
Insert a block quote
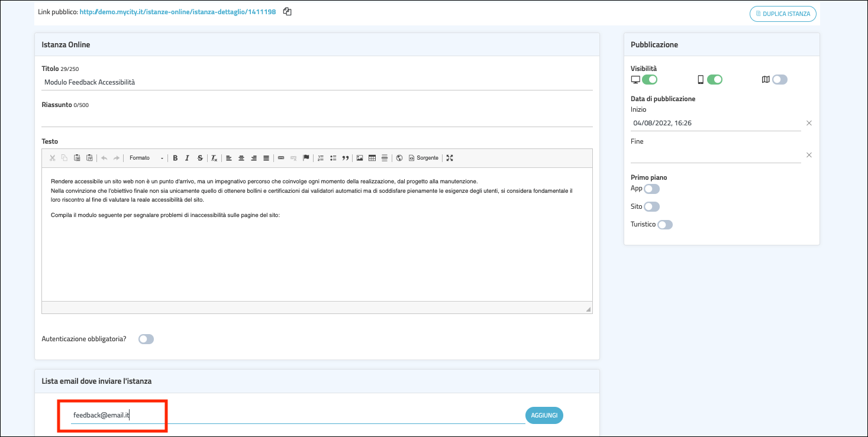346,158
